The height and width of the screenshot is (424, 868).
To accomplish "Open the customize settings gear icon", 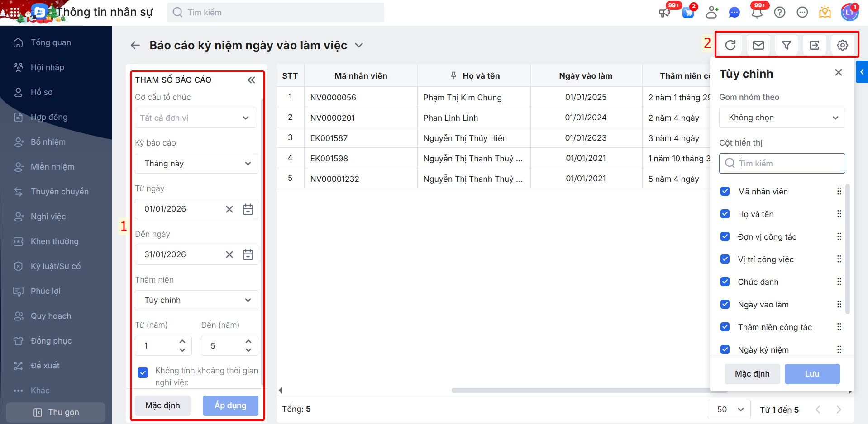I will point(843,45).
